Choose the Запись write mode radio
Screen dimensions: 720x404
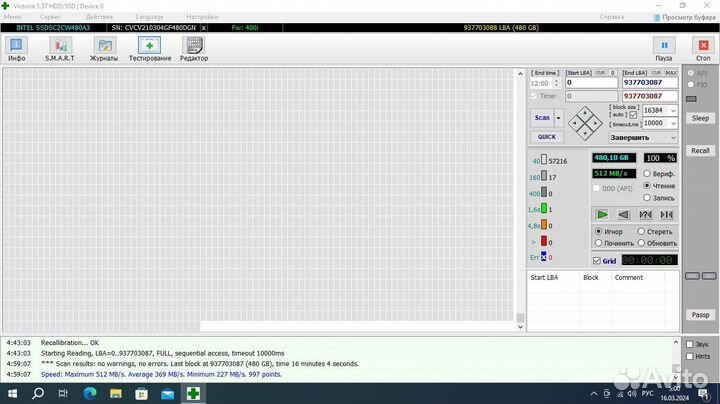pyautogui.click(x=647, y=198)
